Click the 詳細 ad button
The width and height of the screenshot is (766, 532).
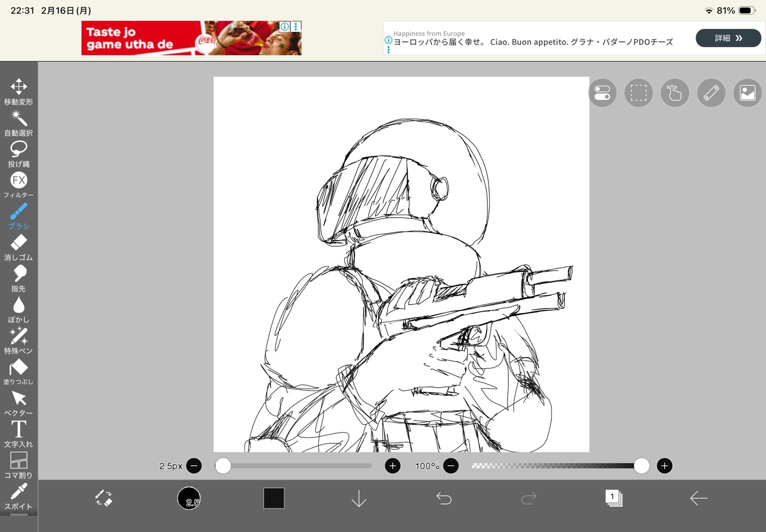[x=728, y=38]
